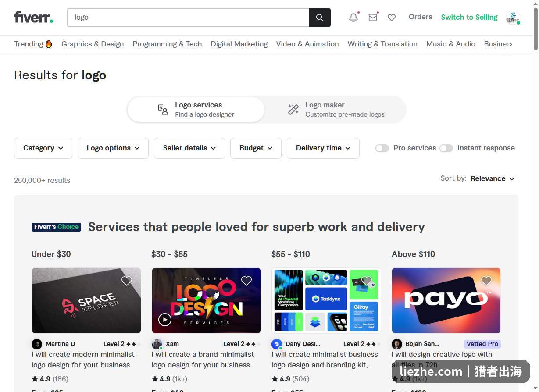
Task: Open the Tasklynx branding gig thumbnail
Action: [326, 300]
